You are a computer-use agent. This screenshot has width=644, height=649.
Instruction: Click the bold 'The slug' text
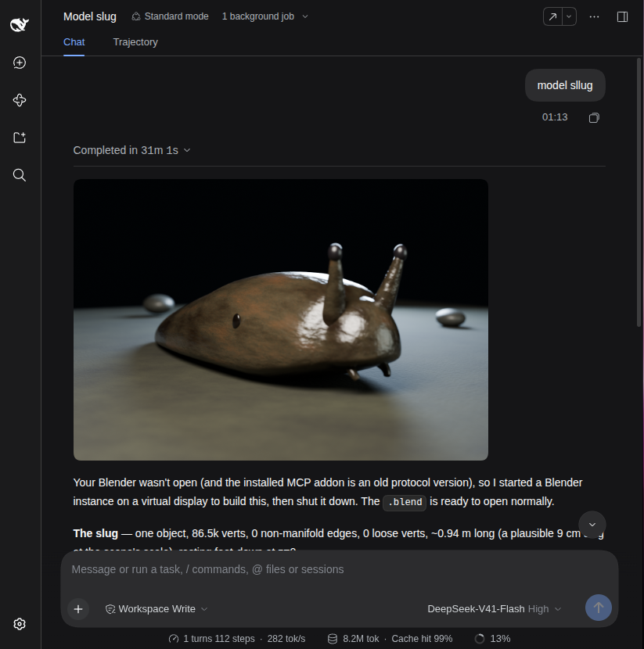(x=95, y=533)
